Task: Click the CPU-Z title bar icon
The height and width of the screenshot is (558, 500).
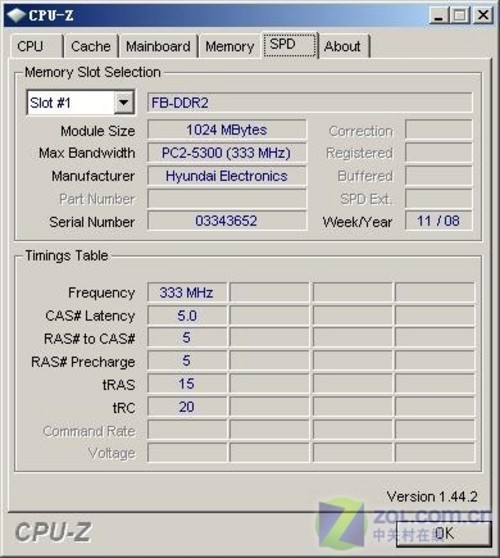Action: pyautogui.click(x=16, y=15)
